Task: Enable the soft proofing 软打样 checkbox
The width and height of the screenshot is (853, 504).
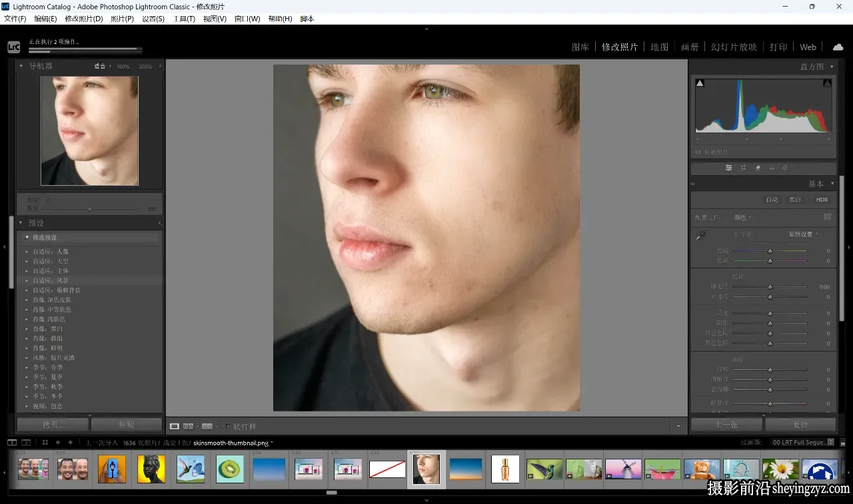Action: [x=228, y=426]
